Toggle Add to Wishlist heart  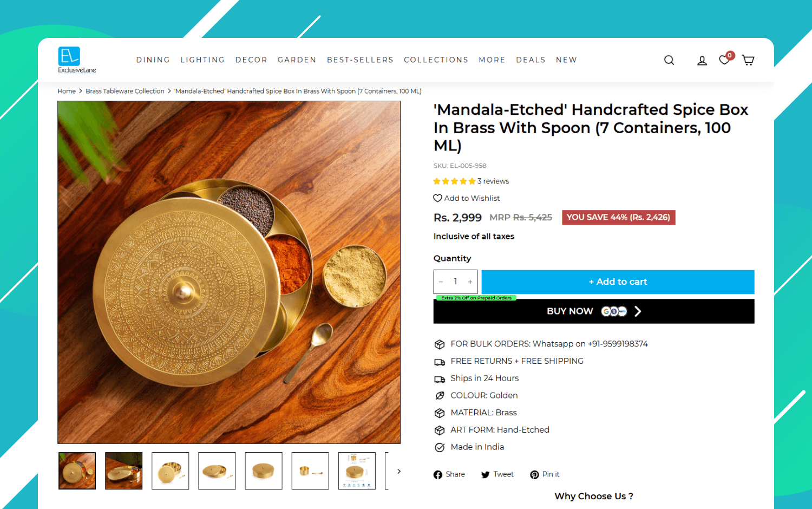click(467, 198)
